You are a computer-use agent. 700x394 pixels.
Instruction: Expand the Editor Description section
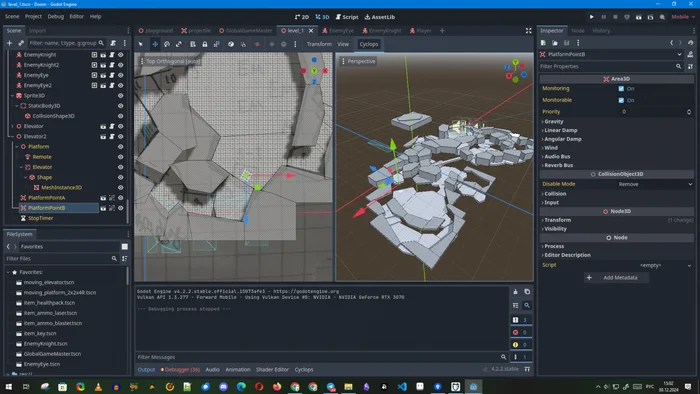[566, 255]
